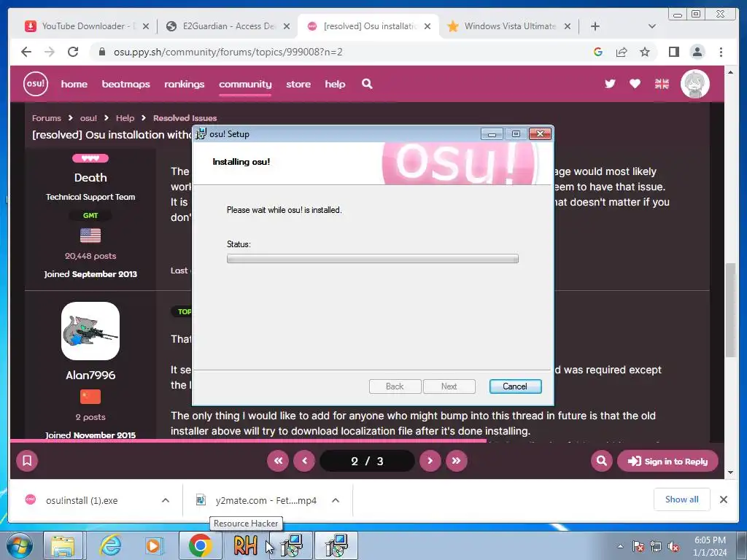Bookmark the topic using the bookmark icon
The height and width of the screenshot is (560, 747).
27,461
